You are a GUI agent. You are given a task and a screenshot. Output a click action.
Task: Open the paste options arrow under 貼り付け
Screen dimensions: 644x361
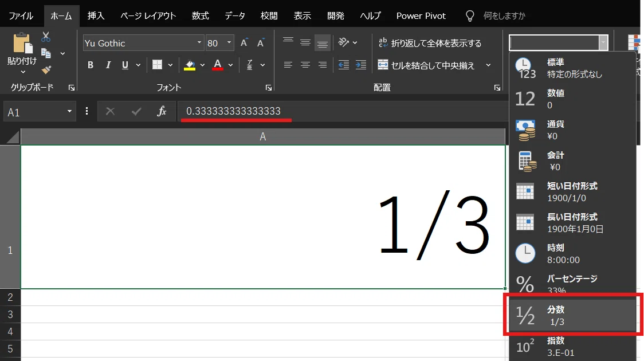23,72
